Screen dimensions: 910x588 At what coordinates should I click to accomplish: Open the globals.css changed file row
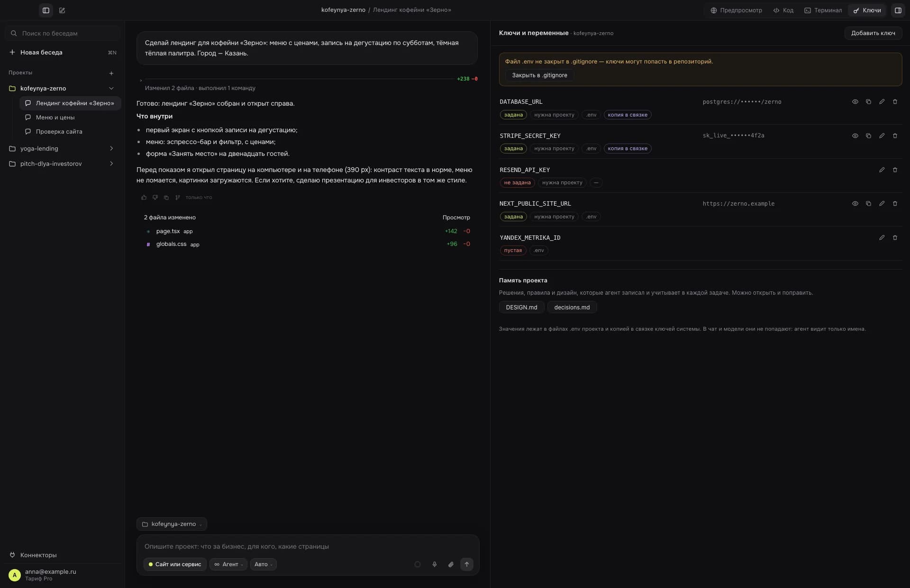(x=308, y=244)
